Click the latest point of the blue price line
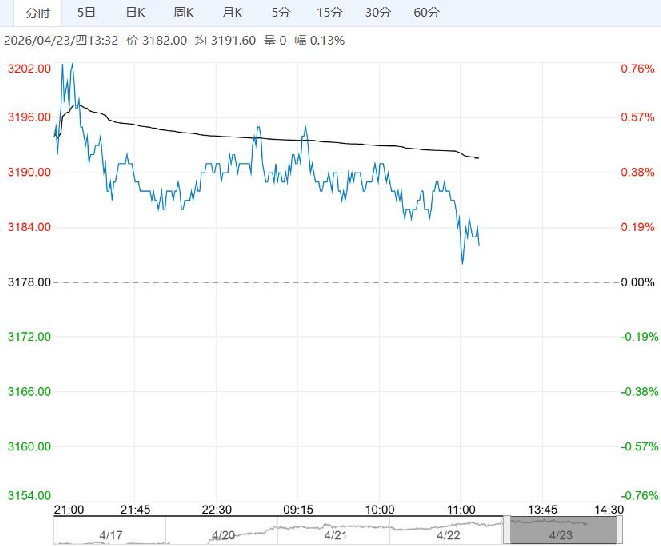Image resolution: width=661 pixels, height=546 pixels. click(x=480, y=244)
